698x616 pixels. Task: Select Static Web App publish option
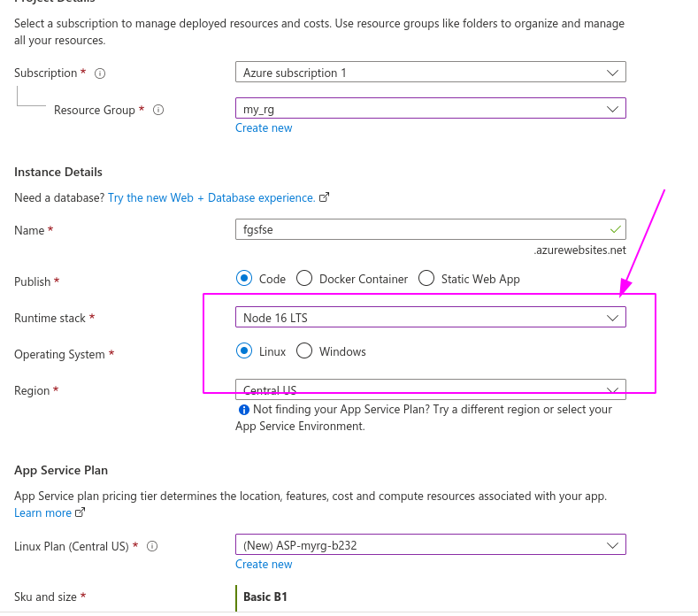(426, 278)
